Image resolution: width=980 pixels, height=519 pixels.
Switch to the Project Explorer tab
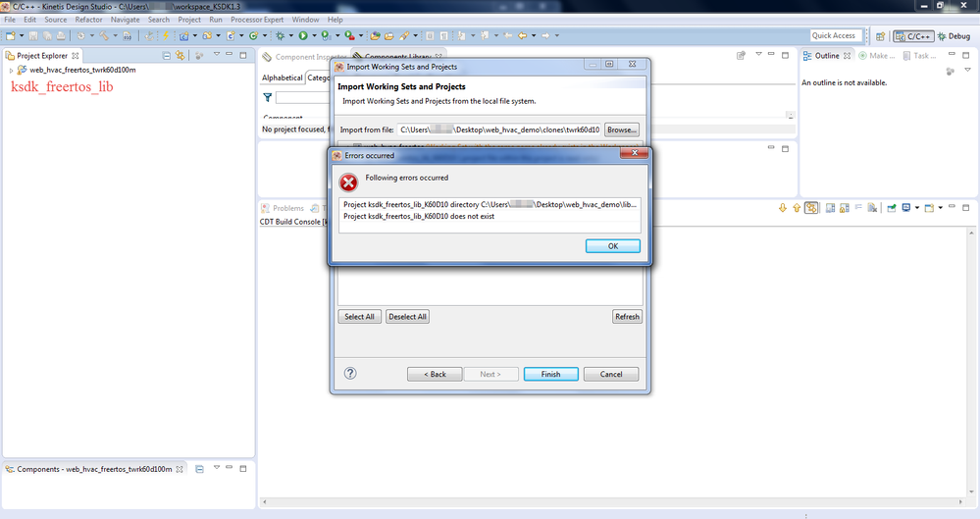[x=42, y=56]
